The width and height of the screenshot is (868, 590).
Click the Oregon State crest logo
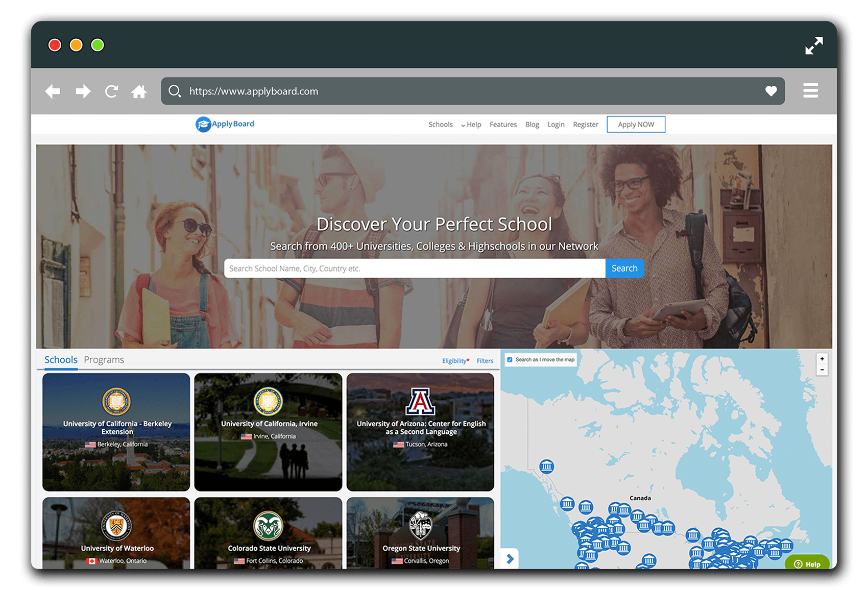pyautogui.click(x=421, y=526)
